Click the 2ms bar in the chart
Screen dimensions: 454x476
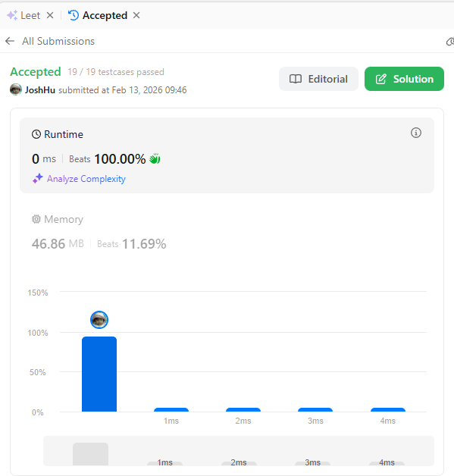tap(243, 410)
